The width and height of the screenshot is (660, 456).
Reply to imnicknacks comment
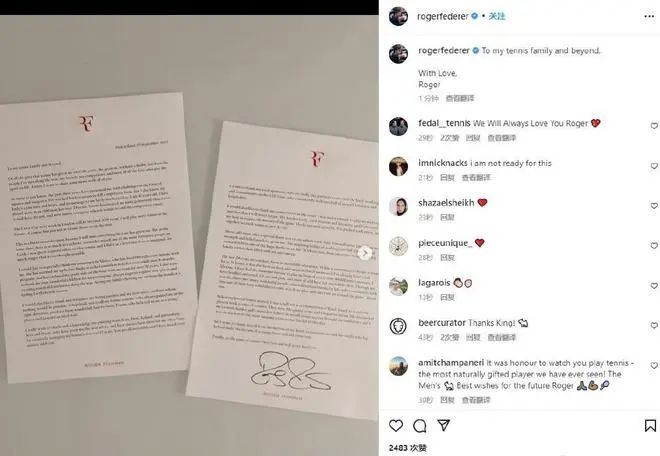(447, 178)
